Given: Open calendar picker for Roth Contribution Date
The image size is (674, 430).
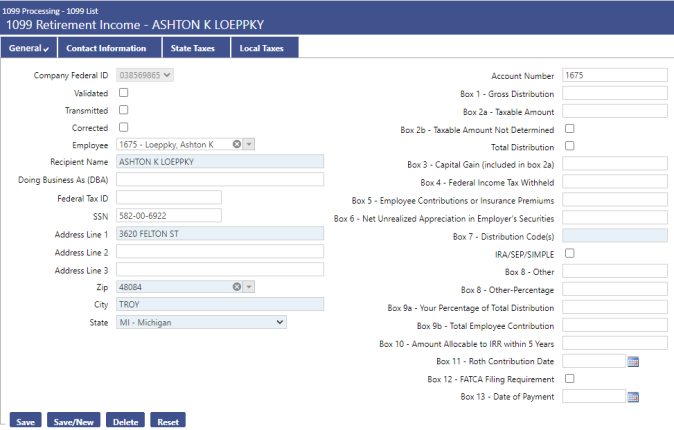Looking at the screenshot, I should [x=632, y=361].
